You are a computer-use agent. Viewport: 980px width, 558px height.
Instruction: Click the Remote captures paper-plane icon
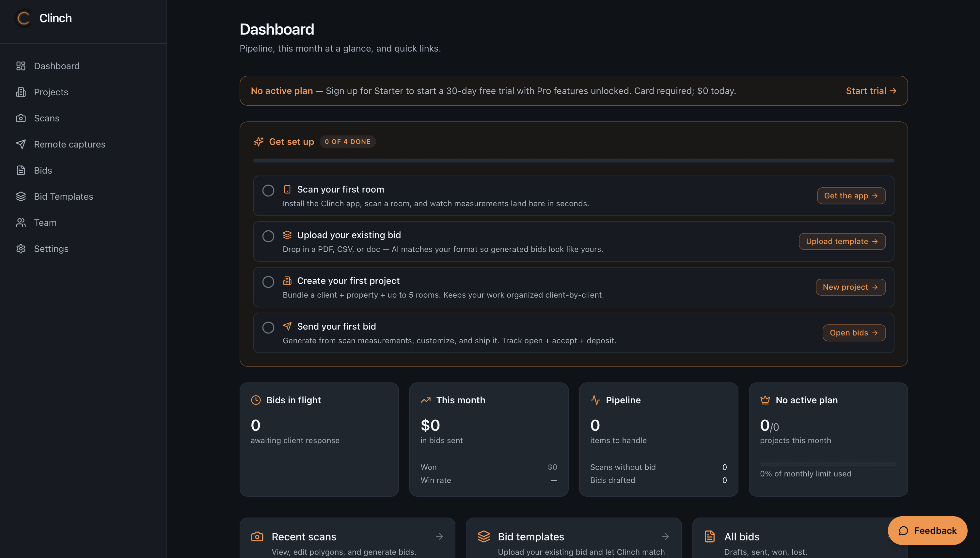click(x=21, y=144)
